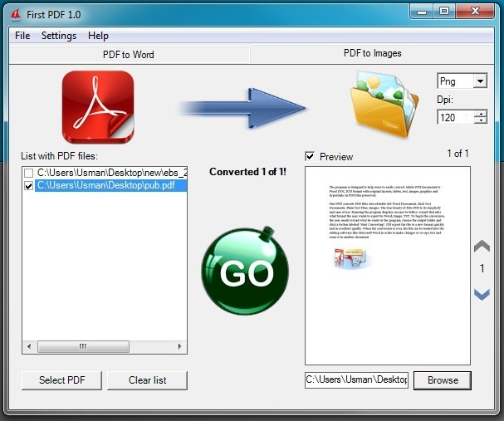Go to next preview page with down chevron

coord(482,294)
